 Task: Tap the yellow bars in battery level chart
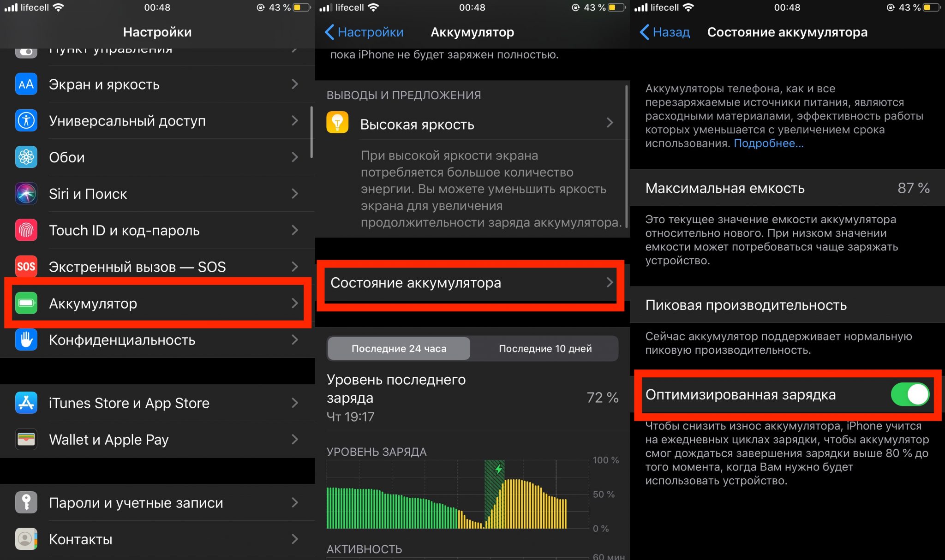[526, 504]
